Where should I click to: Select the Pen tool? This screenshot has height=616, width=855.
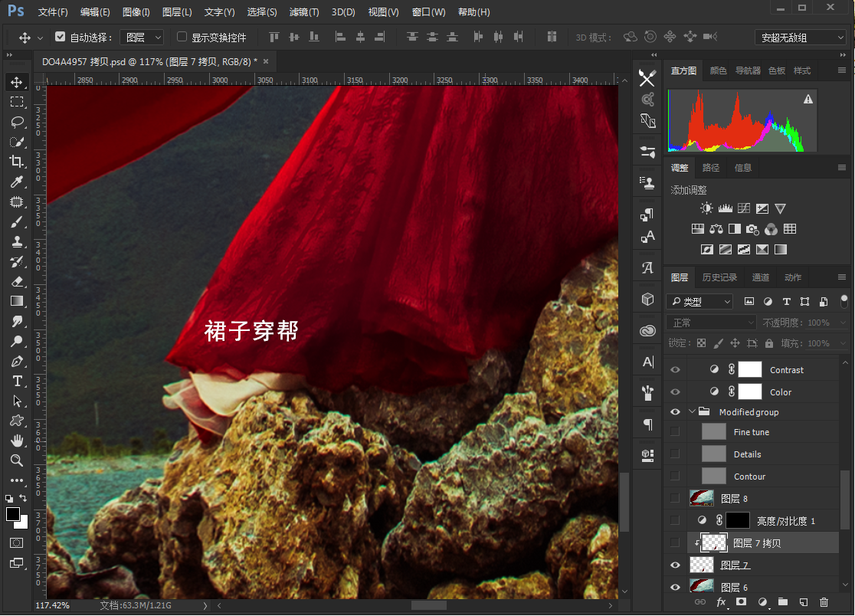(16, 362)
